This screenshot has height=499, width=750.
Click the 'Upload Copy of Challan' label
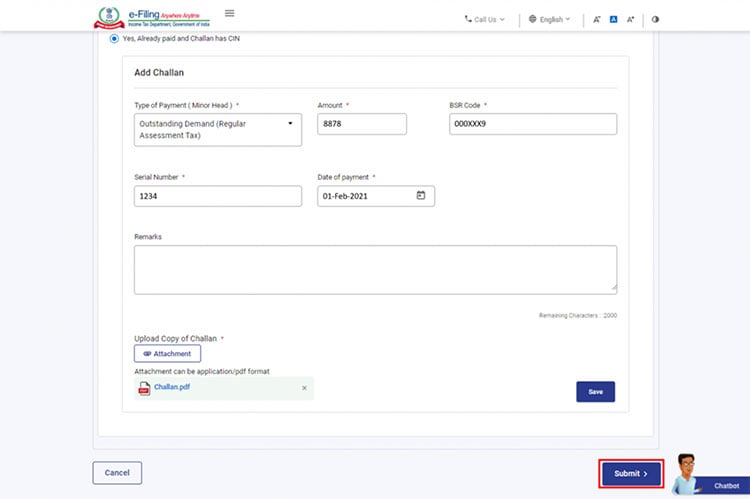[x=176, y=338]
